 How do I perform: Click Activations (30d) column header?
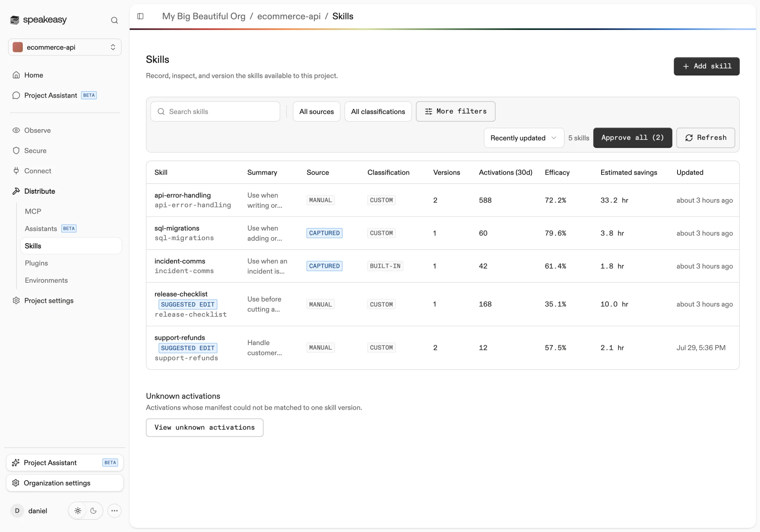tap(505, 173)
